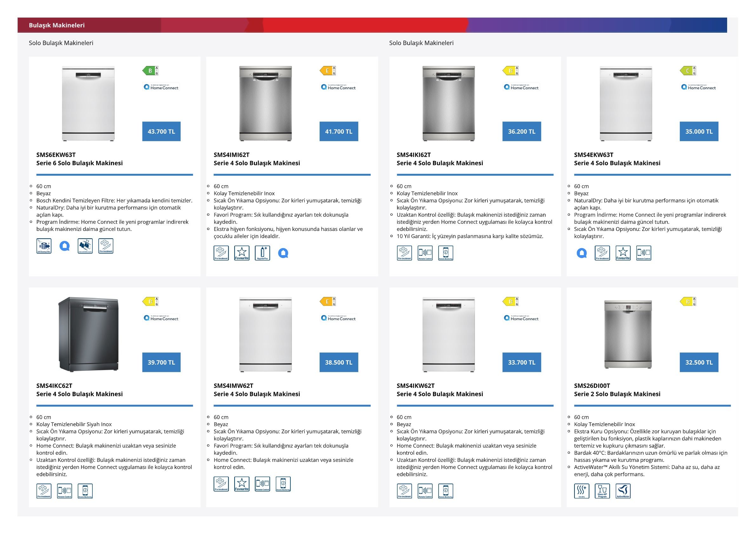The width and height of the screenshot is (756, 534).
Task: Select the Remote Control icon under SMS4IMW62T
Action: 262,484
